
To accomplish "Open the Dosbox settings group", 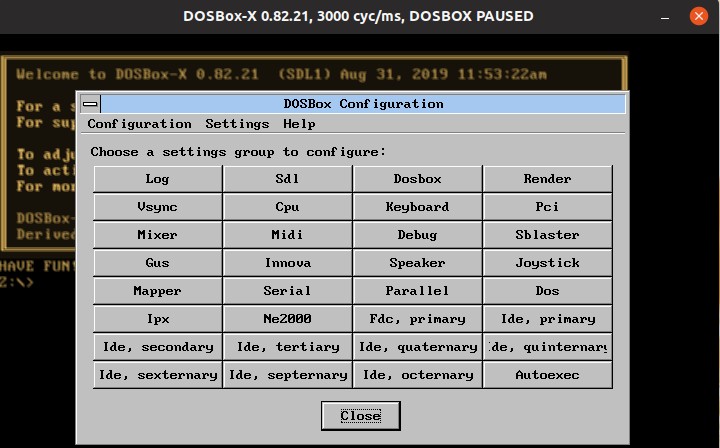I will click(x=417, y=179).
